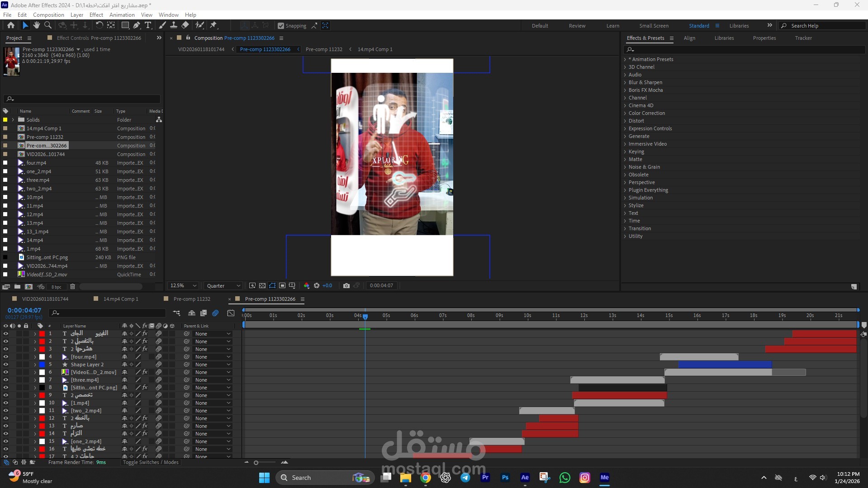868x488 pixels.
Task: Click the red label swatch of layer 1
Action: coord(42,334)
